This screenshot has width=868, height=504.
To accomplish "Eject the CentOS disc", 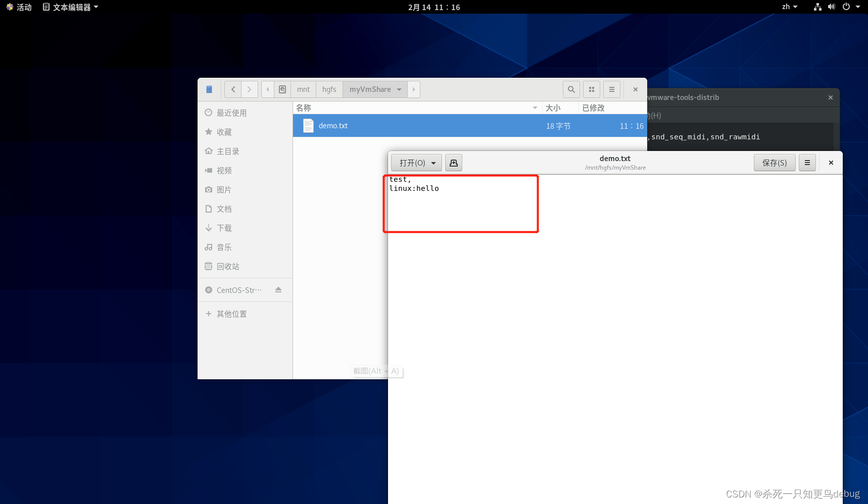I will click(278, 290).
